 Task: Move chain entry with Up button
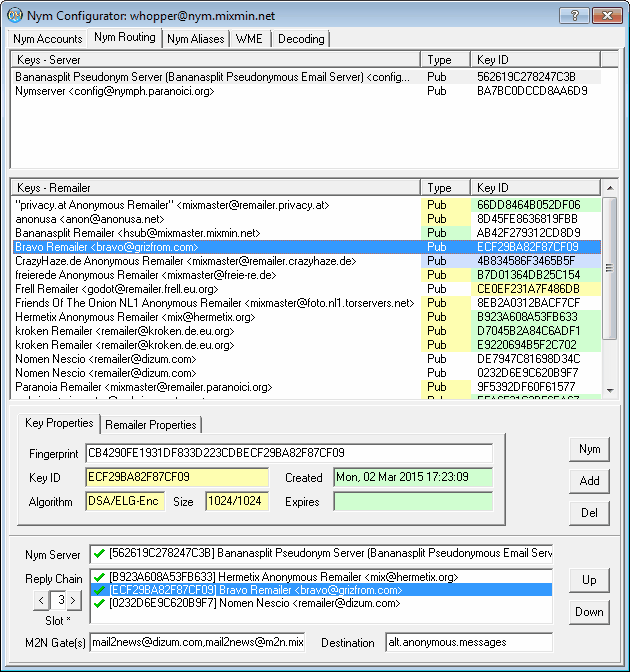point(589,580)
